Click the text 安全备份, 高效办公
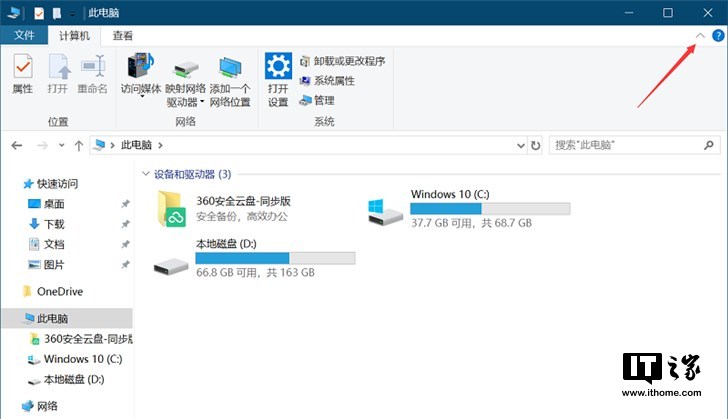This screenshot has width=728, height=419. click(x=242, y=216)
